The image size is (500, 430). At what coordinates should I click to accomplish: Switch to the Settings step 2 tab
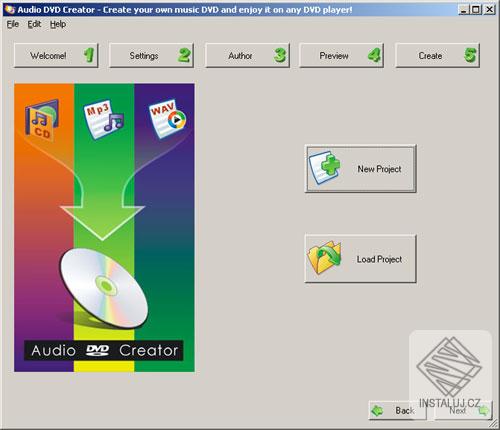click(152, 55)
